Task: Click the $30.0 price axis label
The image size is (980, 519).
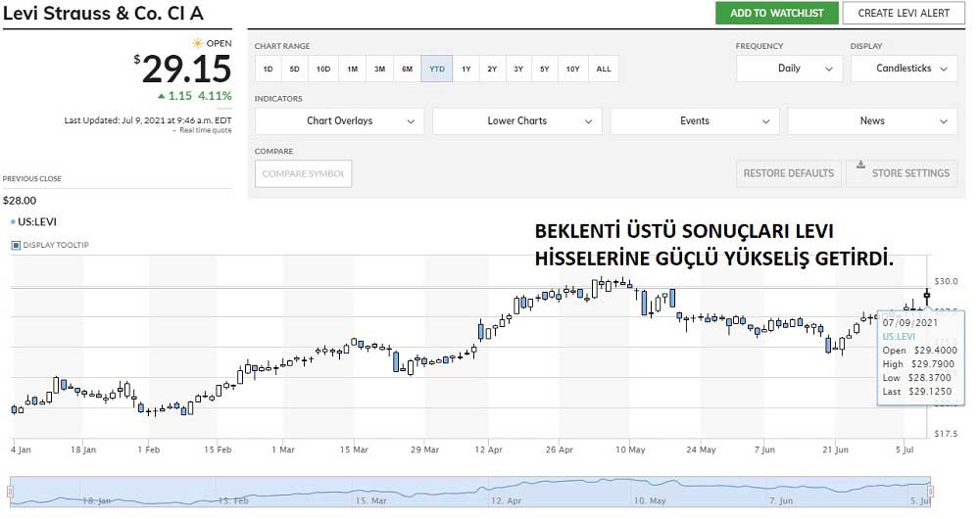Action: tap(946, 281)
